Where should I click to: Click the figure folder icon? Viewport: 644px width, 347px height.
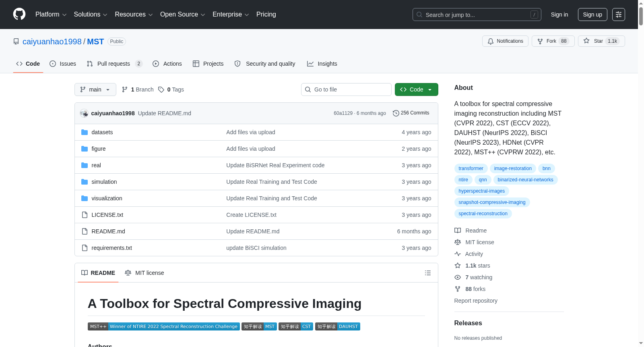tap(85, 149)
